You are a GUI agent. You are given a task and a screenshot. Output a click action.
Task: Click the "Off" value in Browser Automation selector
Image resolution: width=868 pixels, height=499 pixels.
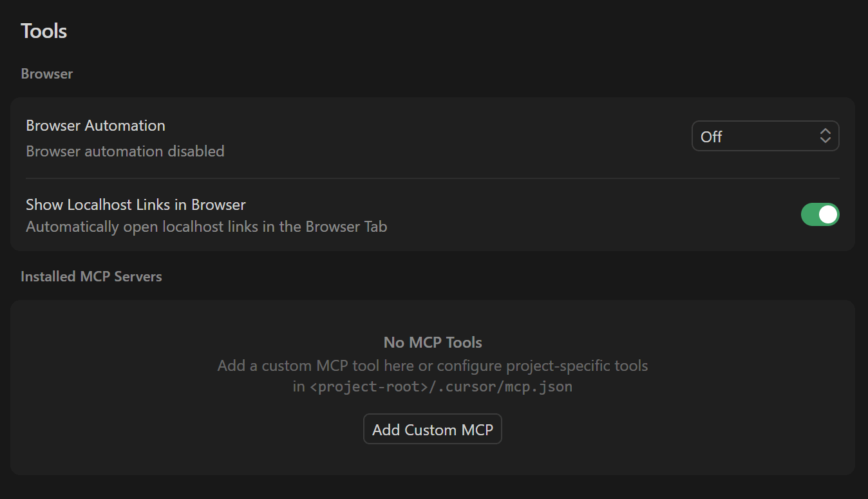pos(712,137)
